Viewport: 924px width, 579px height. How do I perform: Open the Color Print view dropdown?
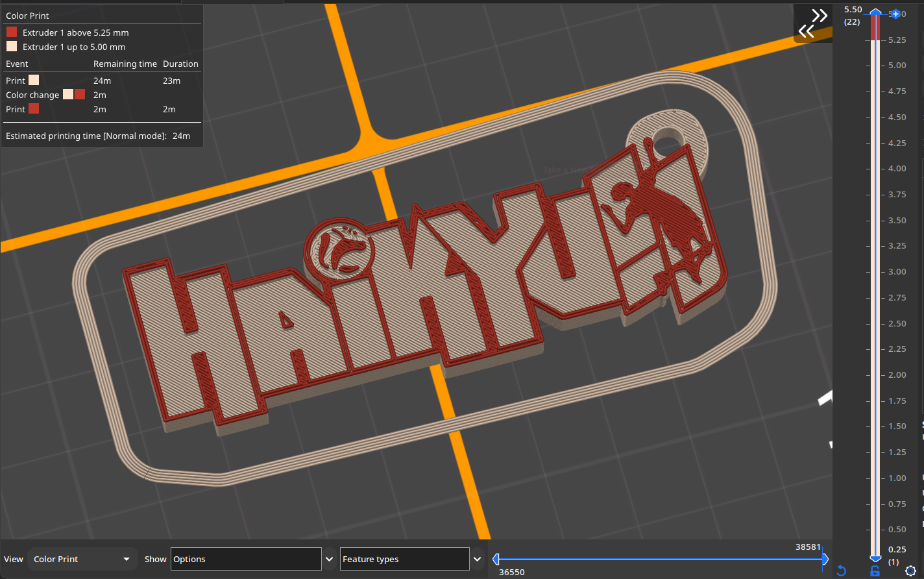pos(82,559)
